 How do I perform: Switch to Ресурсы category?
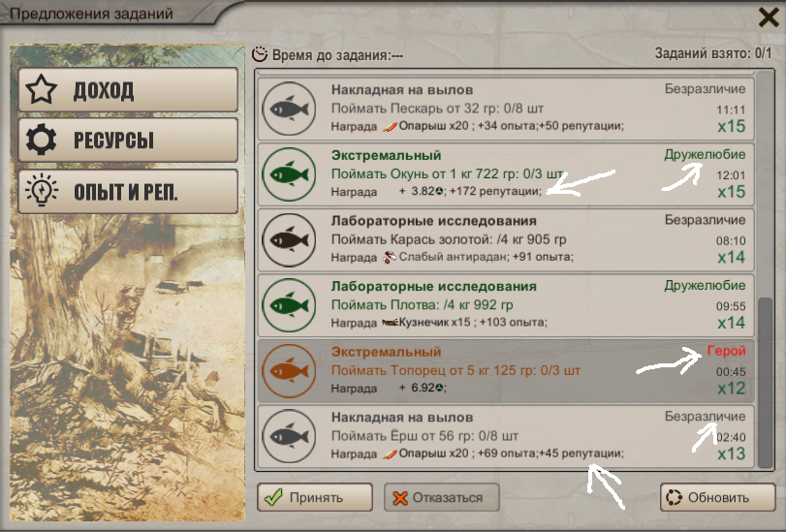click(128, 140)
